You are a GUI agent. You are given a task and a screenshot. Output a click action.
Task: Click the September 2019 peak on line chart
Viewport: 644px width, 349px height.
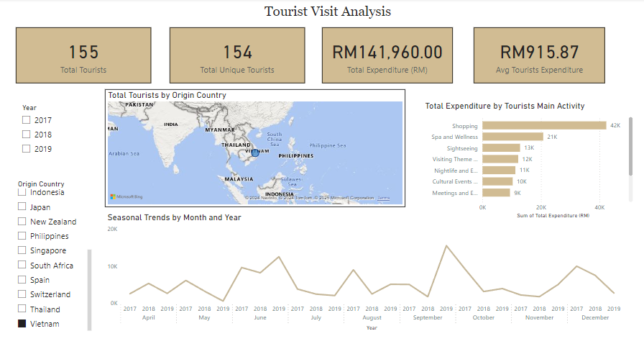[446, 246]
